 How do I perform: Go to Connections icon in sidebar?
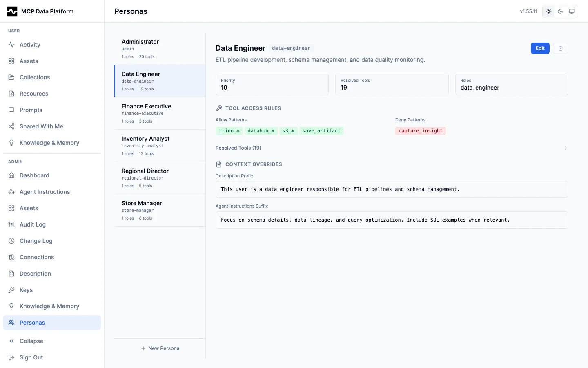(11, 257)
